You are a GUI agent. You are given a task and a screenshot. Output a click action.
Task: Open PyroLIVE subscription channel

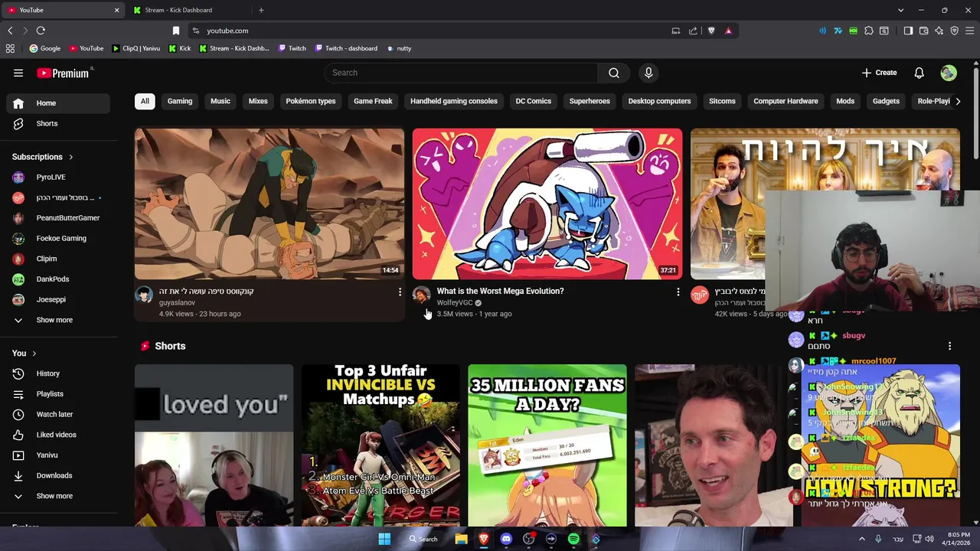(x=58, y=178)
